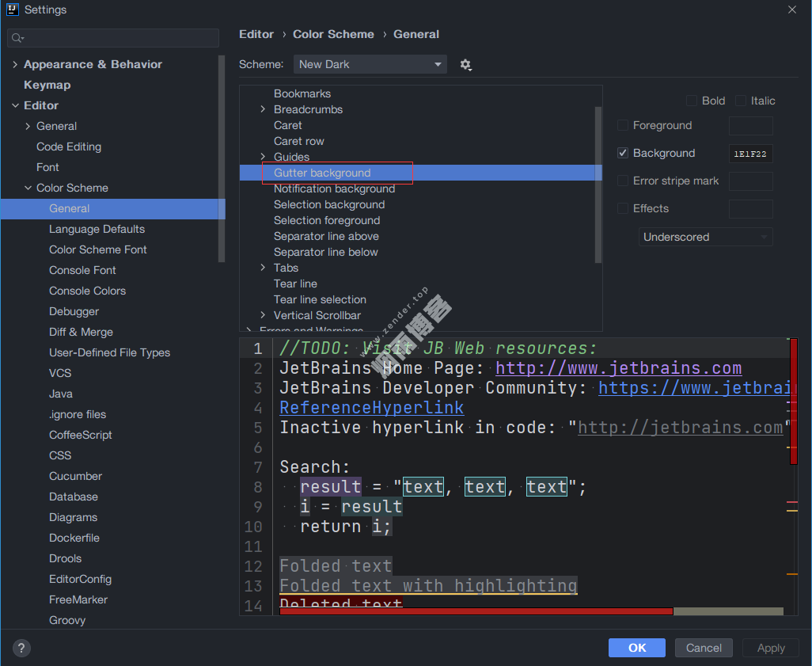Collapse the Color Scheme tree section
This screenshot has width=812, height=666.
tap(28, 188)
